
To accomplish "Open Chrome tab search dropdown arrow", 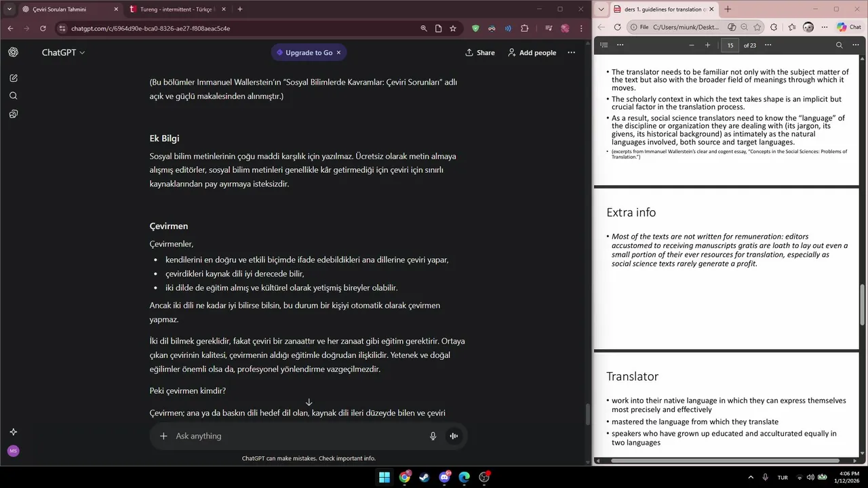I will [x=9, y=9].
